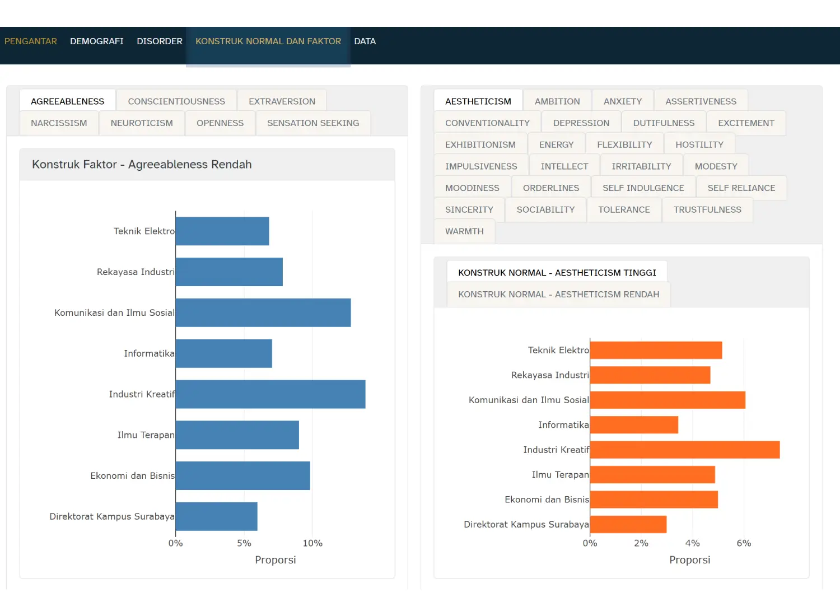Screen dimensions: 840x616
Task: Click the blue Ekonomi dan Bisnis bar
Action: point(242,475)
